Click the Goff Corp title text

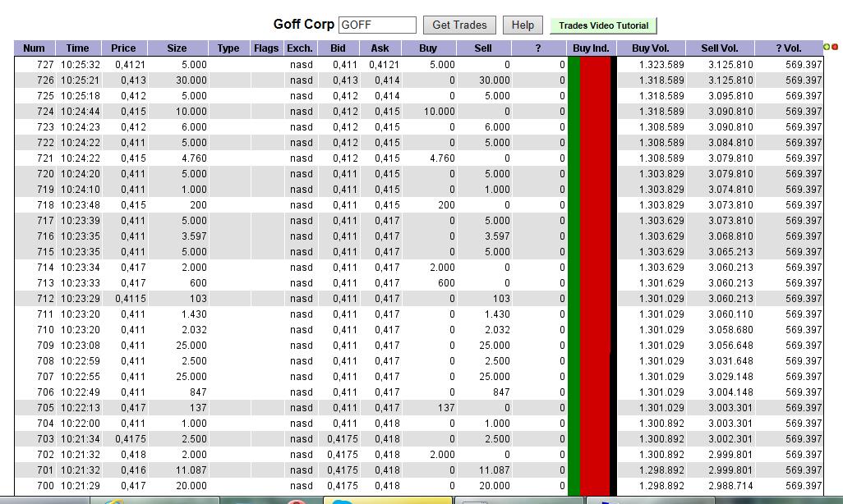click(x=304, y=24)
